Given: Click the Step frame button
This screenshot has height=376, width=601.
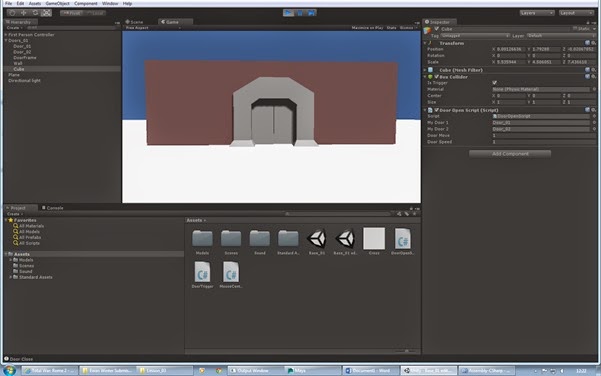Looking at the screenshot, I should [x=311, y=13].
